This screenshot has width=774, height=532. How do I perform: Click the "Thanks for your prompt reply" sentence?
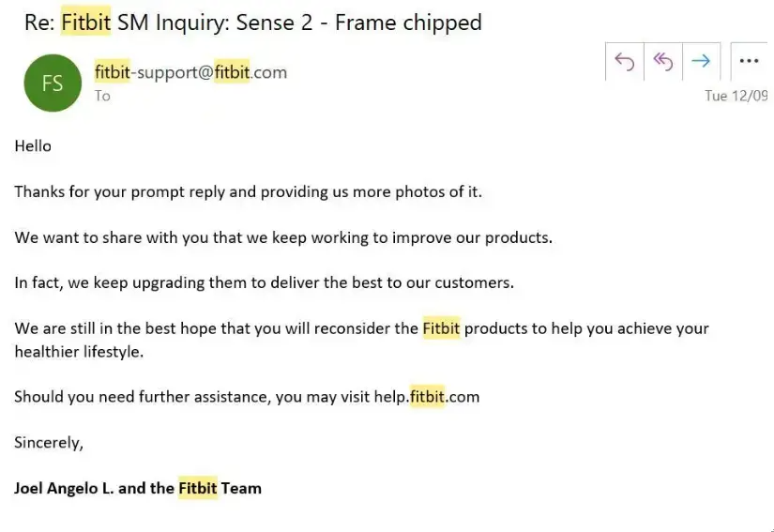pos(248,192)
